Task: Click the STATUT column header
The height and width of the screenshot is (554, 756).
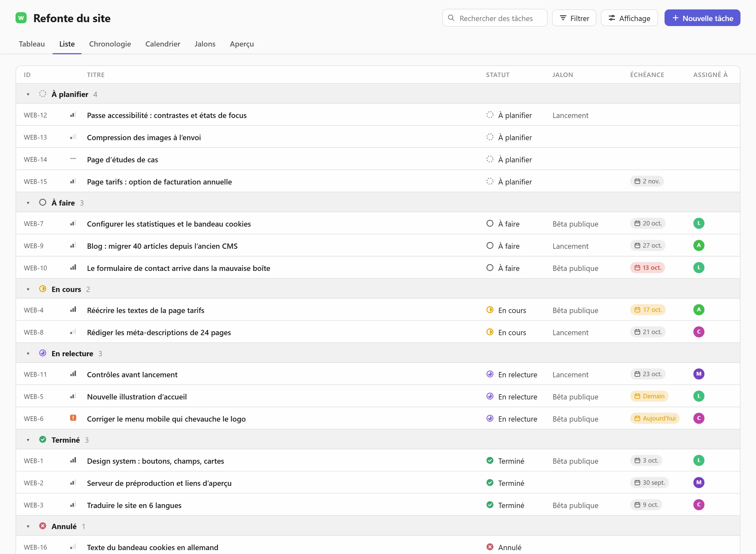Action: point(498,75)
